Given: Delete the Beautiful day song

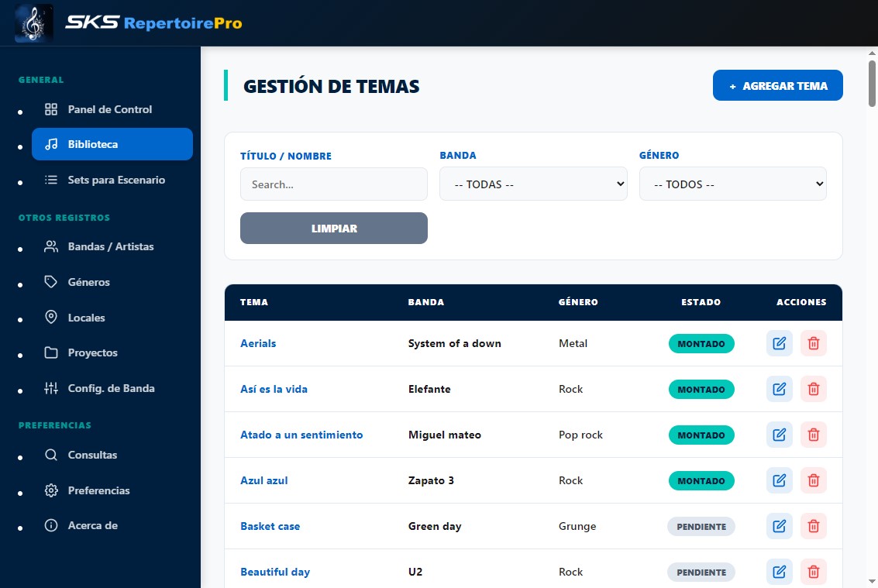Looking at the screenshot, I should tap(813, 572).
